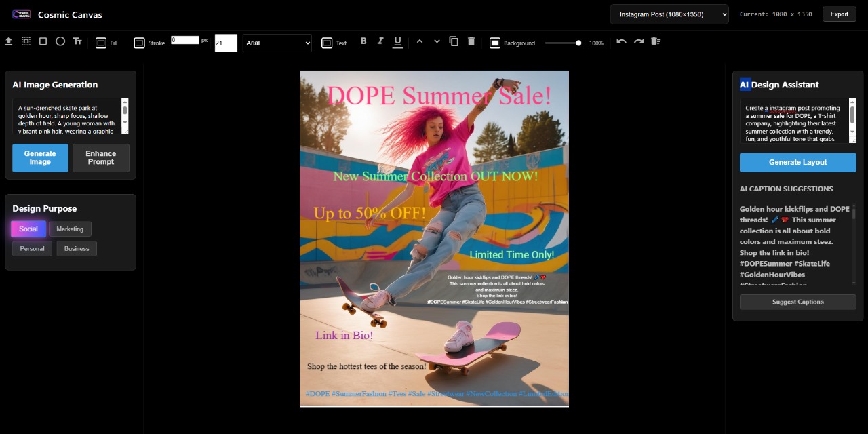Image resolution: width=868 pixels, height=434 pixels.
Task: Select the circle shape tool
Action: point(60,41)
